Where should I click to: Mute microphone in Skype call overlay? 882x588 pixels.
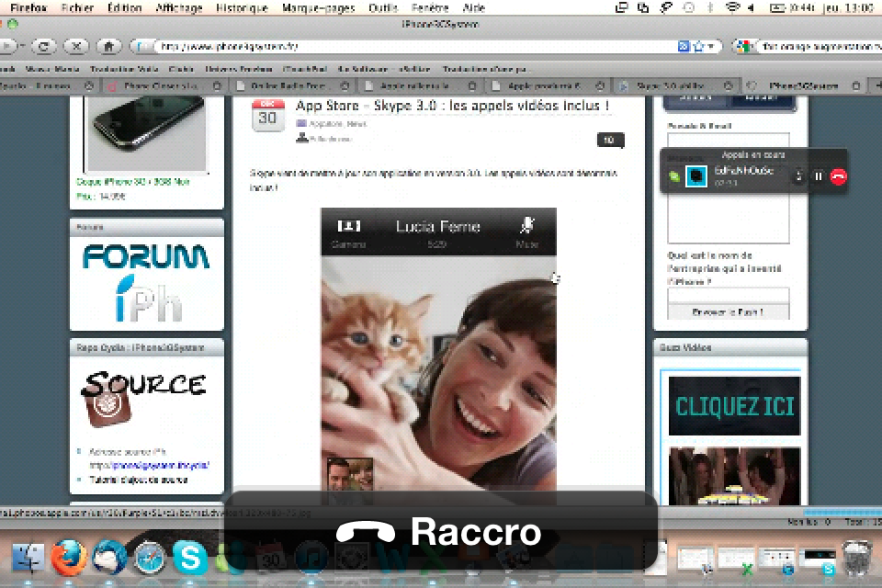click(x=798, y=176)
